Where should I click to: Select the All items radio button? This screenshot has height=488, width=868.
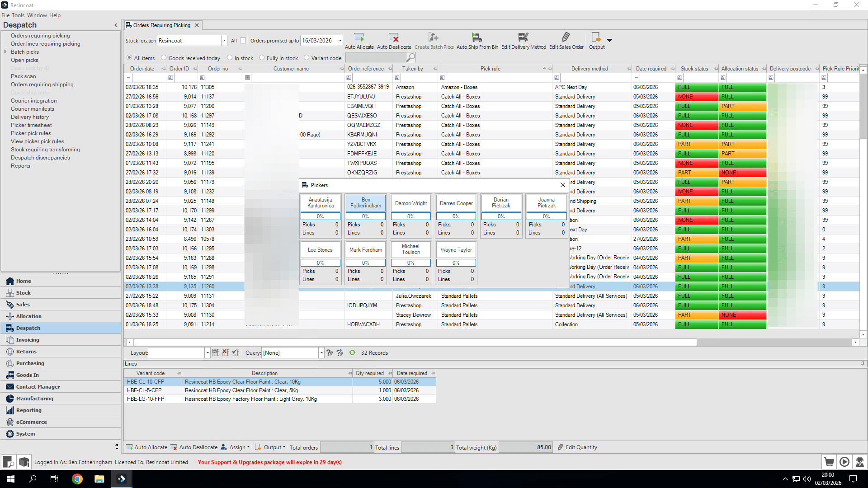130,58
